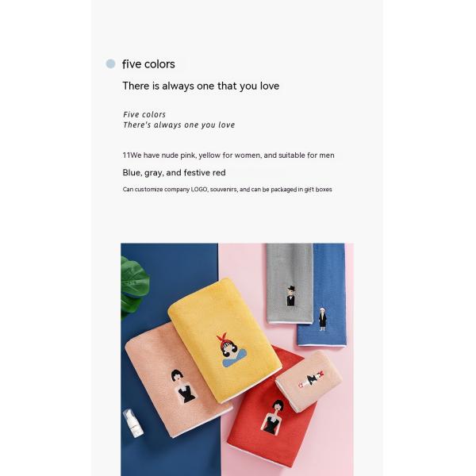This screenshot has width=476, height=476.
Task: Click the white-haired figure embroidery on blue towel
Action: click(322, 319)
